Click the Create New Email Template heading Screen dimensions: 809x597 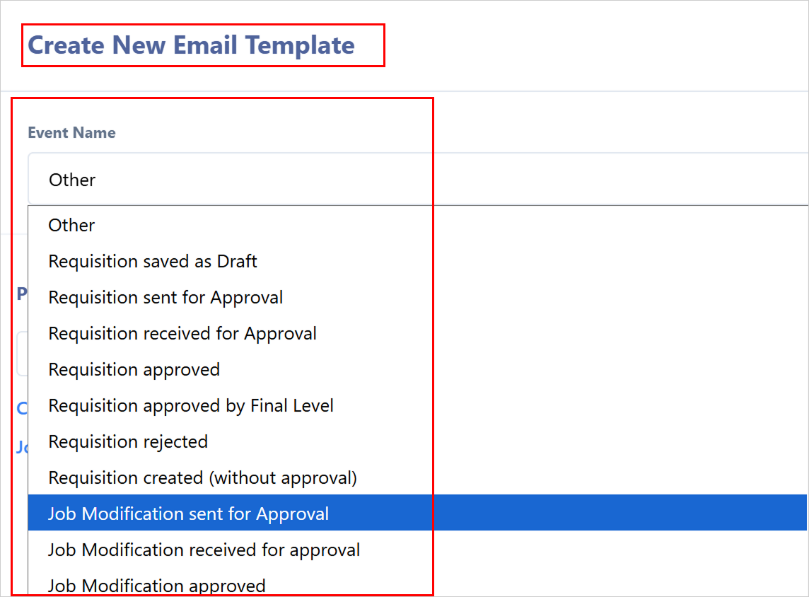pos(191,45)
